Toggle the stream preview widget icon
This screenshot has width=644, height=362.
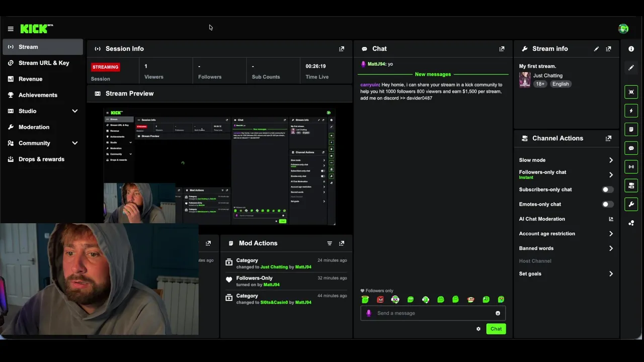(x=631, y=92)
